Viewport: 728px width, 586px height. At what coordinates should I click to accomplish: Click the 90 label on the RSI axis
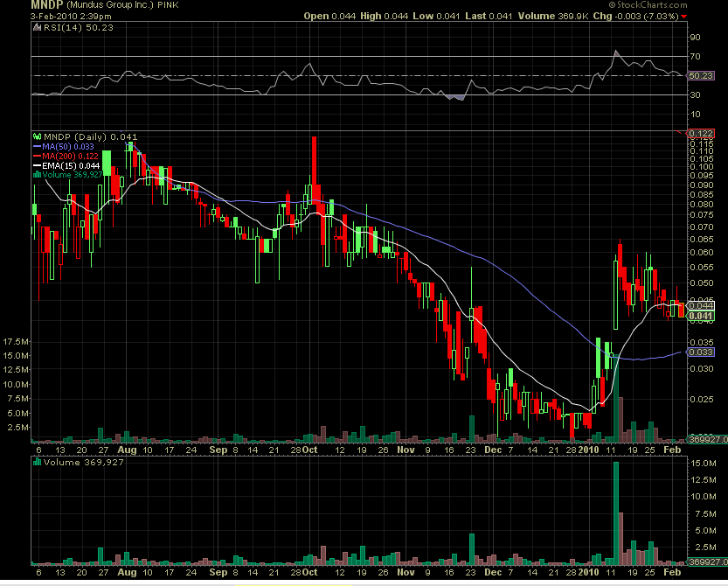point(695,38)
